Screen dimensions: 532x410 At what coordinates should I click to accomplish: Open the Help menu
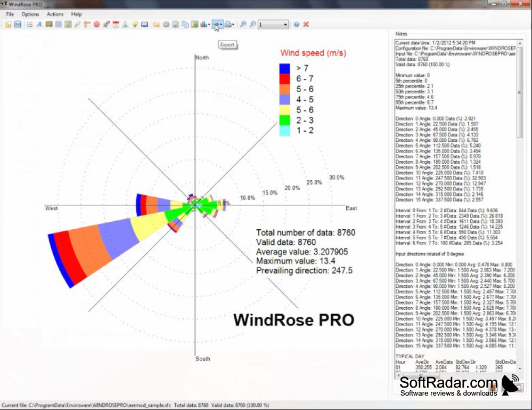click(76, 14)
